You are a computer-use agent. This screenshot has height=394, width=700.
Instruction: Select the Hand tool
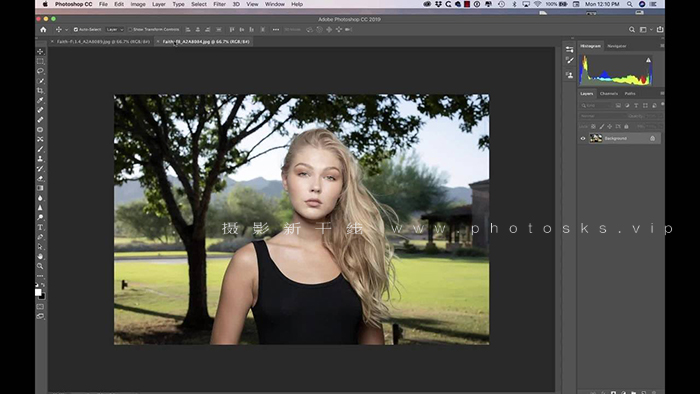click(x=40, y=256)
